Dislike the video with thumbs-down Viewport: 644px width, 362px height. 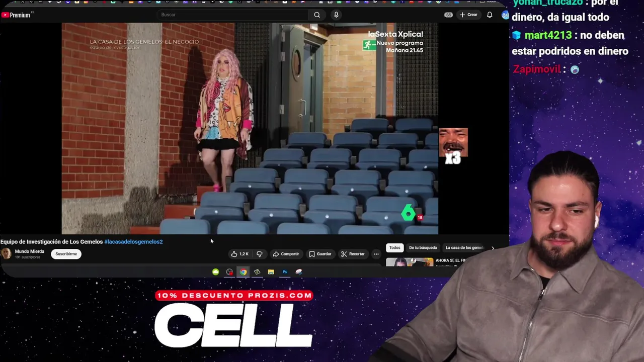(260, 254)
